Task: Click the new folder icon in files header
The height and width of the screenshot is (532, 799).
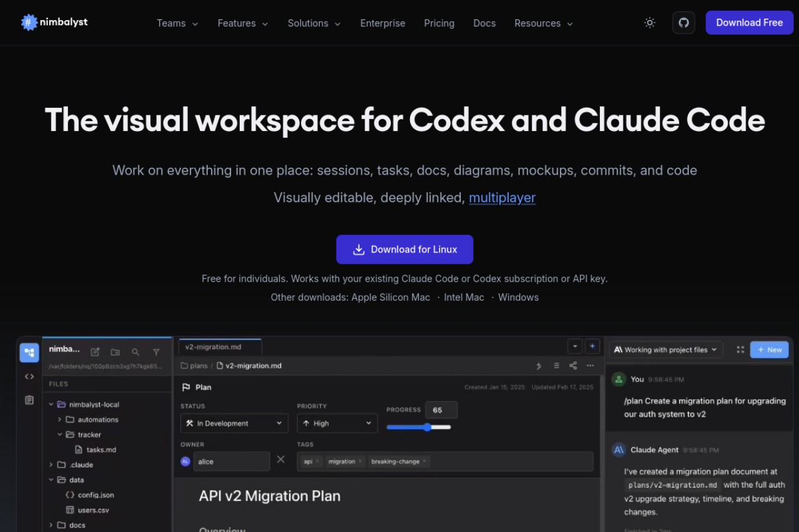Action: 115,352
